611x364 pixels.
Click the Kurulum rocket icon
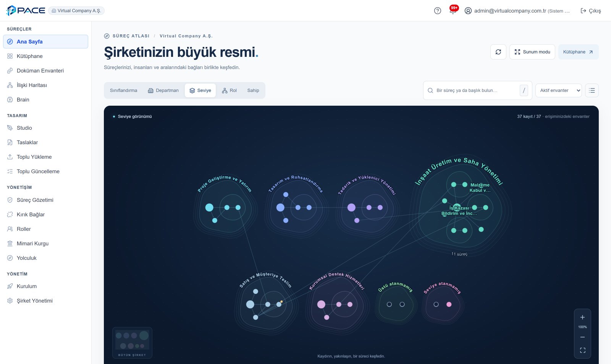click(10, 286)
